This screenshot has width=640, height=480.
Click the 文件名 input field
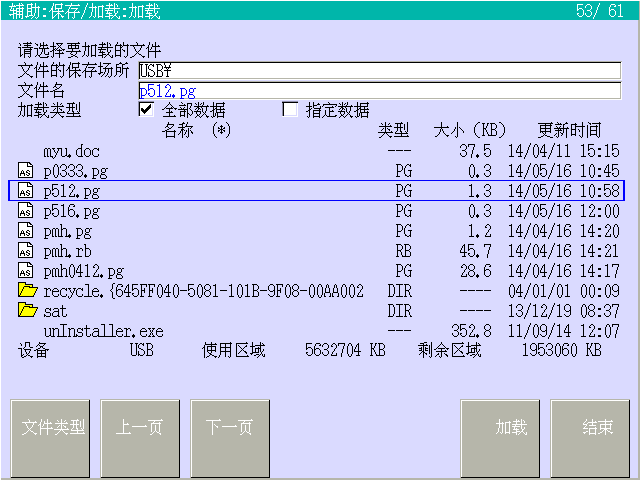click(x=380, y=90)
